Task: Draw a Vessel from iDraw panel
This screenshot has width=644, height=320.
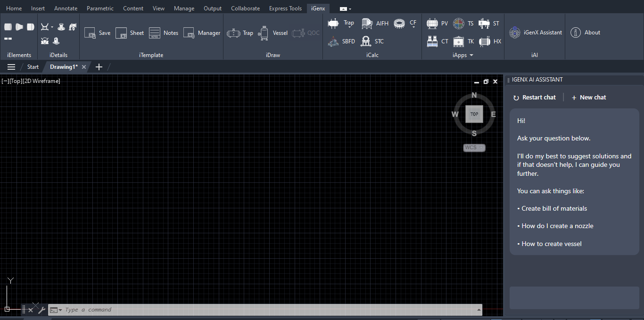Action: point(273,33)
